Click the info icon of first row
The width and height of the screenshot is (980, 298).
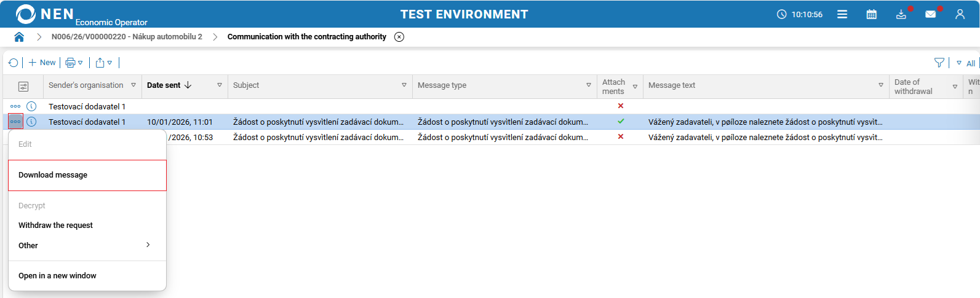31,106
